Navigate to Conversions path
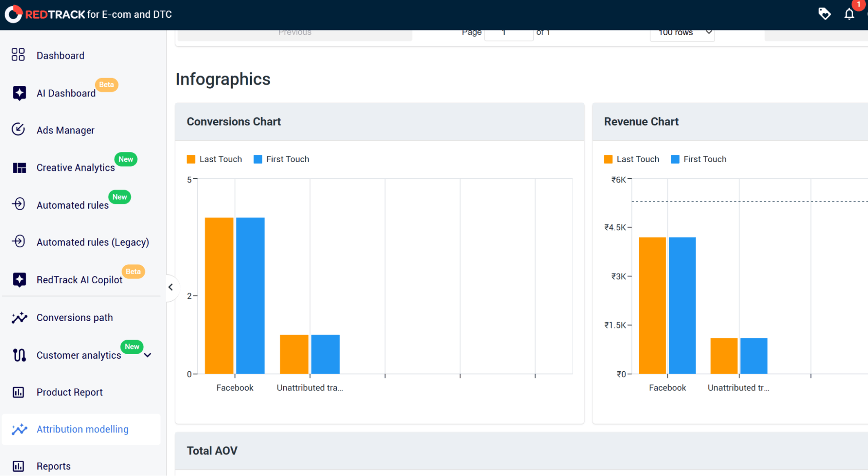 (x=75, y=318)
